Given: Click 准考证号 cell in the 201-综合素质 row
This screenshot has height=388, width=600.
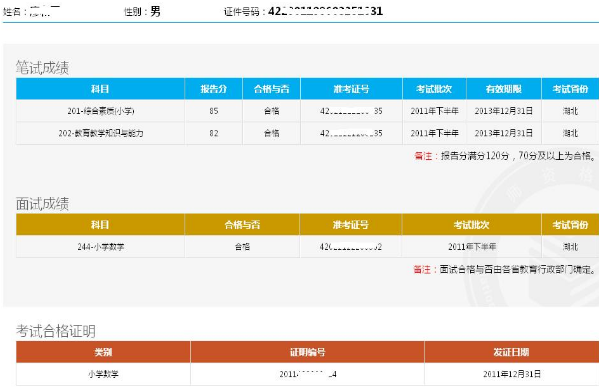Looking at the screenshot, I should point(351,111).
